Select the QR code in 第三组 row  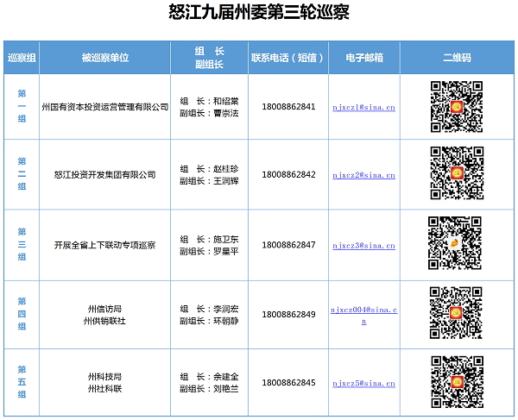[456, 243]
